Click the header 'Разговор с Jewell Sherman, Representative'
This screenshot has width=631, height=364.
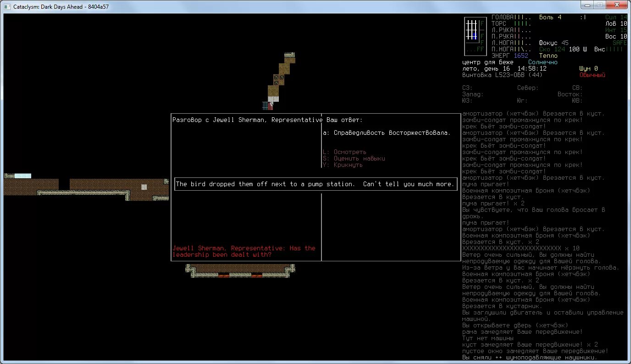click(x=247, y=120)
